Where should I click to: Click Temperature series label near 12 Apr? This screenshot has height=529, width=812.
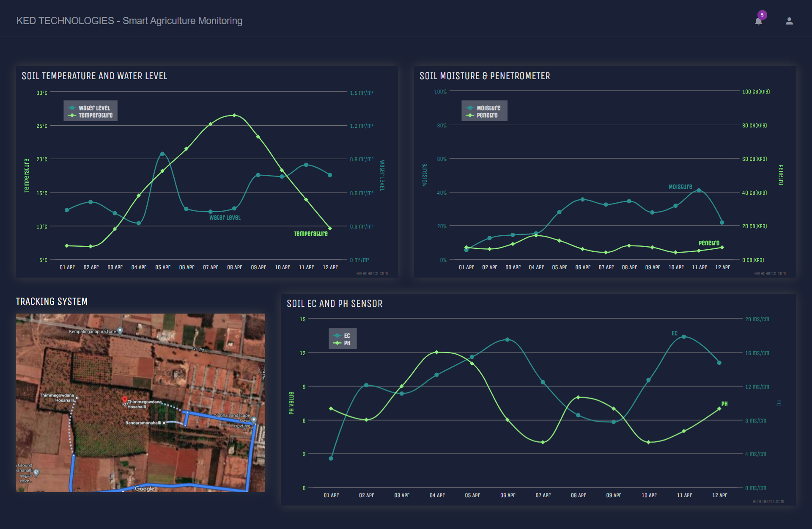[311, 234]
